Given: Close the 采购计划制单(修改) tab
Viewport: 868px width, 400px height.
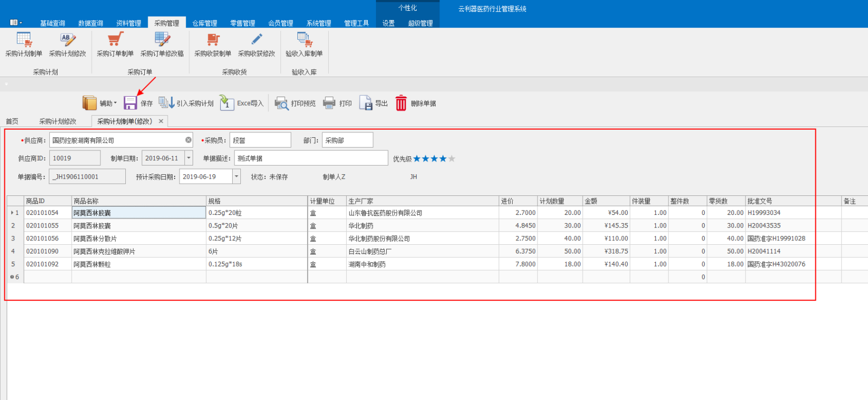Looking at the screenshot, I should [x=161, y=121].
